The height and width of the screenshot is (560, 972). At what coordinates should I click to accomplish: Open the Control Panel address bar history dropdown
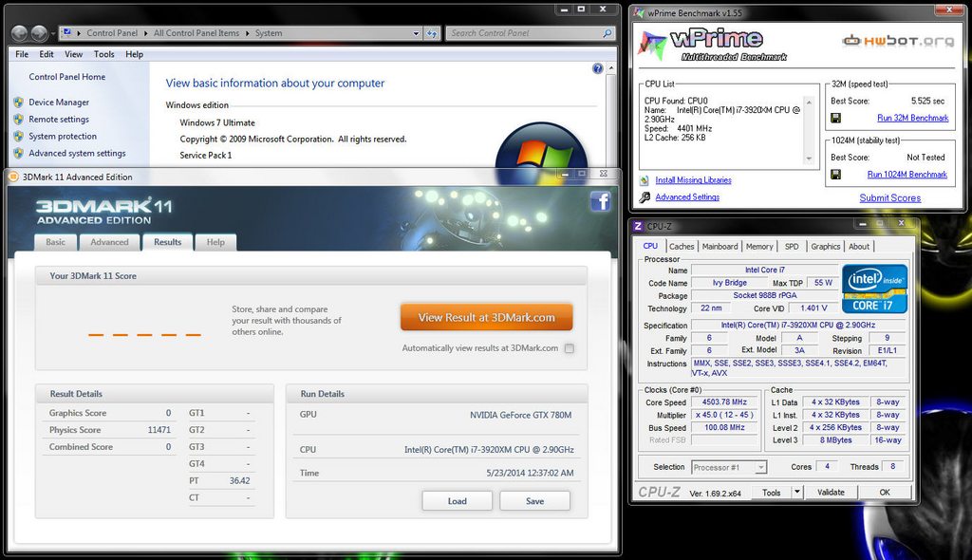[x=417, y=33]
